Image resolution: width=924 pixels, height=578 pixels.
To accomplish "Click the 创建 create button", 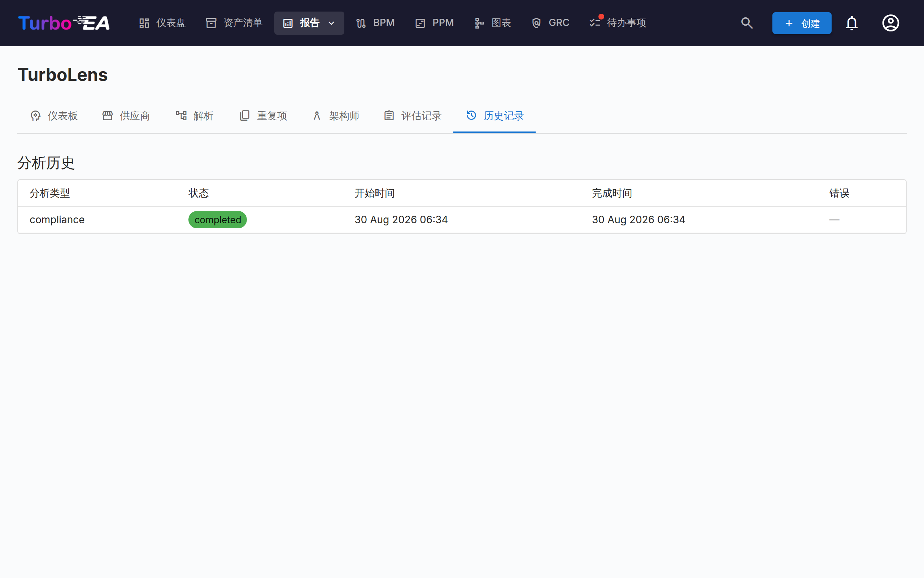I will (x=801, y=23).
